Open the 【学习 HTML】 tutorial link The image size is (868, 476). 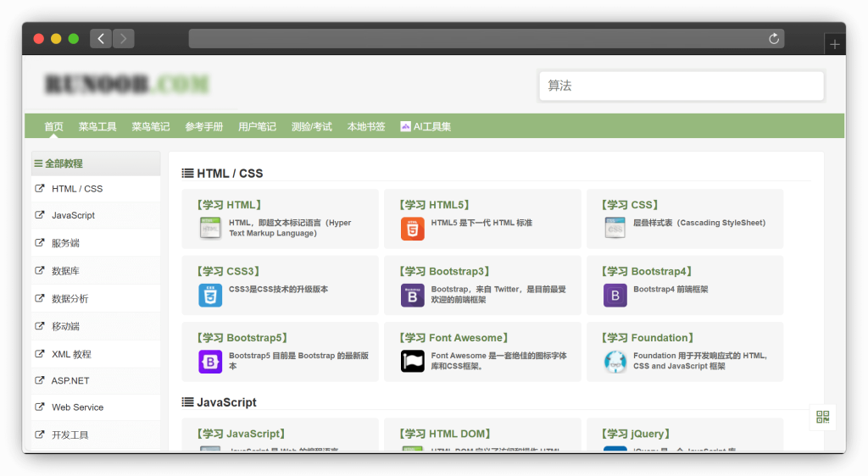[228, 205]
